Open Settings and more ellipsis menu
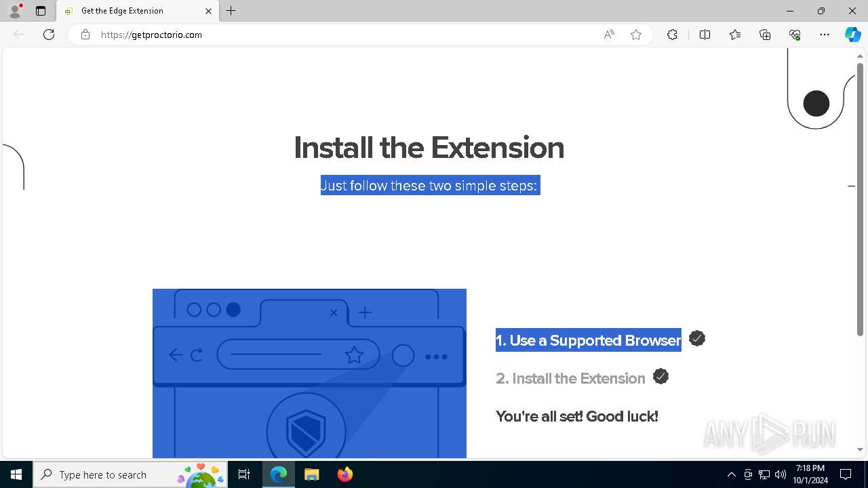Viewport: 868px width, 488px height. click(825, 35)
